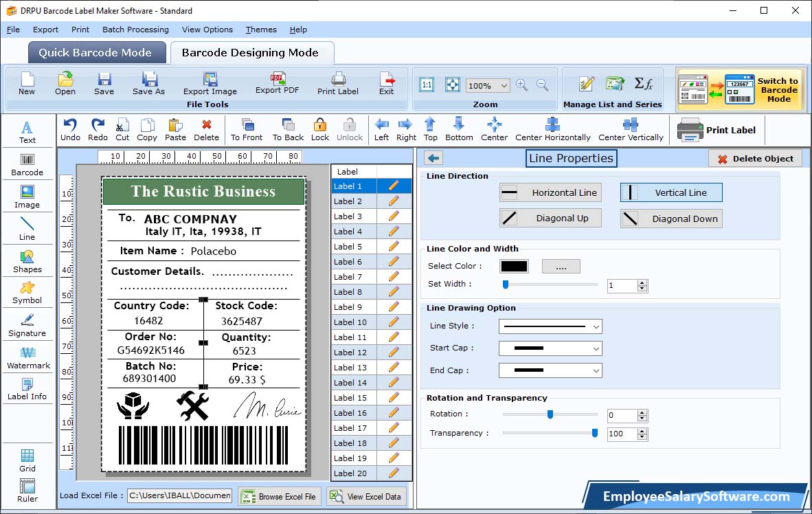812x514 pixels.
Task: Open the Themes menu
Action: click(261, 30)
